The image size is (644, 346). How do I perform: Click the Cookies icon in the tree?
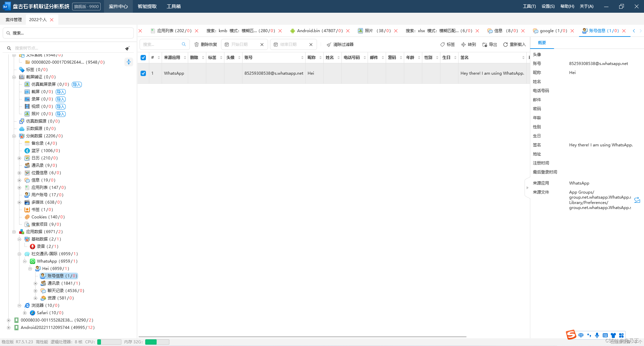pos(27,217)
